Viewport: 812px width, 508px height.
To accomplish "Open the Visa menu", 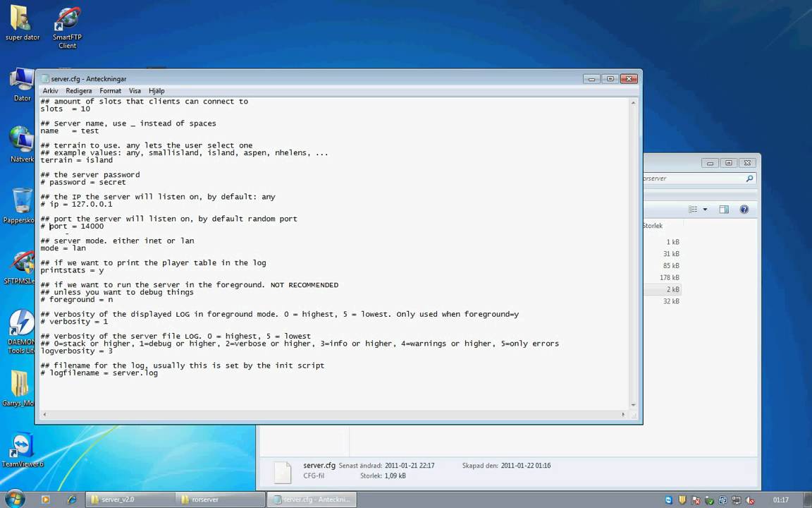I will (135, 91).
